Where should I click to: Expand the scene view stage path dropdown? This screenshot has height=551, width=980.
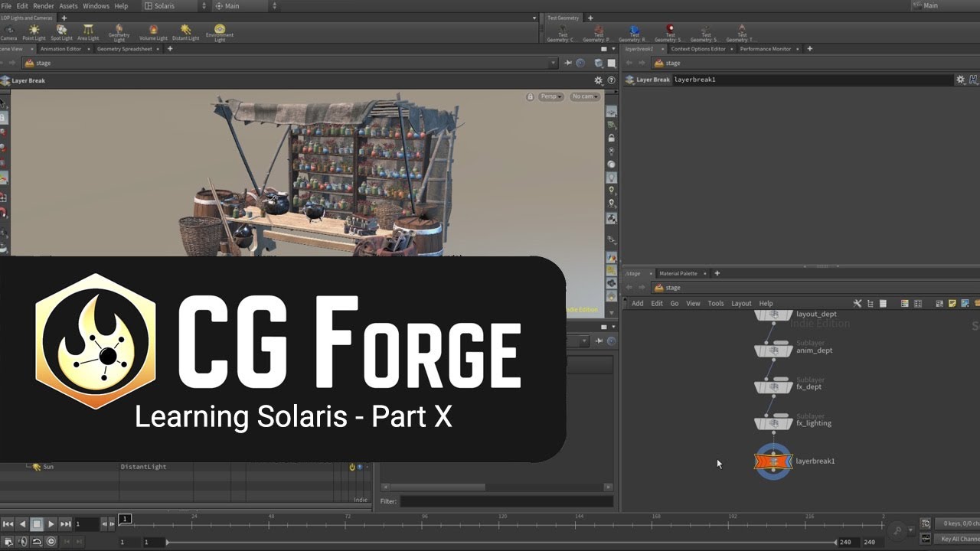point(554,64)
